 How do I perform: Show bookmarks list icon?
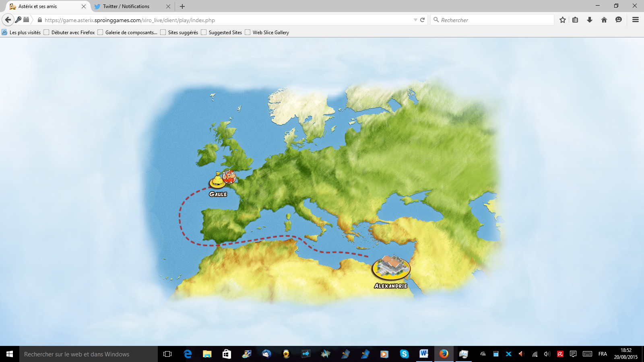coord(575,20)
